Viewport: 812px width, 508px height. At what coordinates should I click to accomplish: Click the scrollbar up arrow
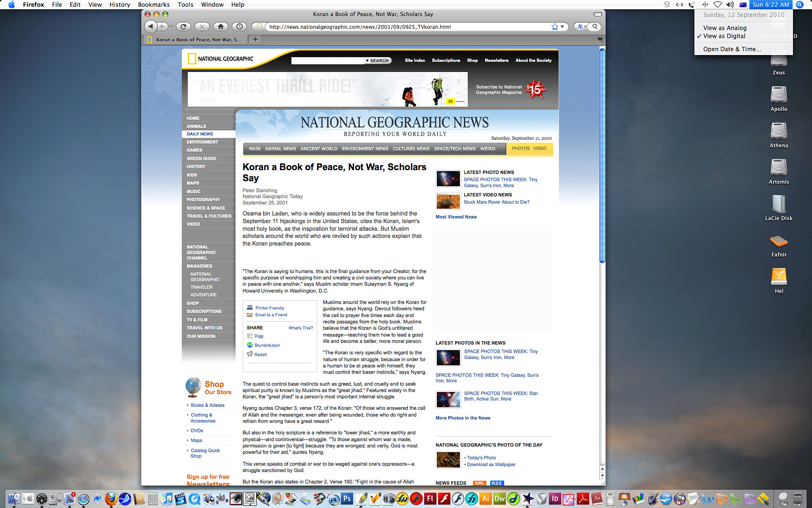click(x=602, y=469)
